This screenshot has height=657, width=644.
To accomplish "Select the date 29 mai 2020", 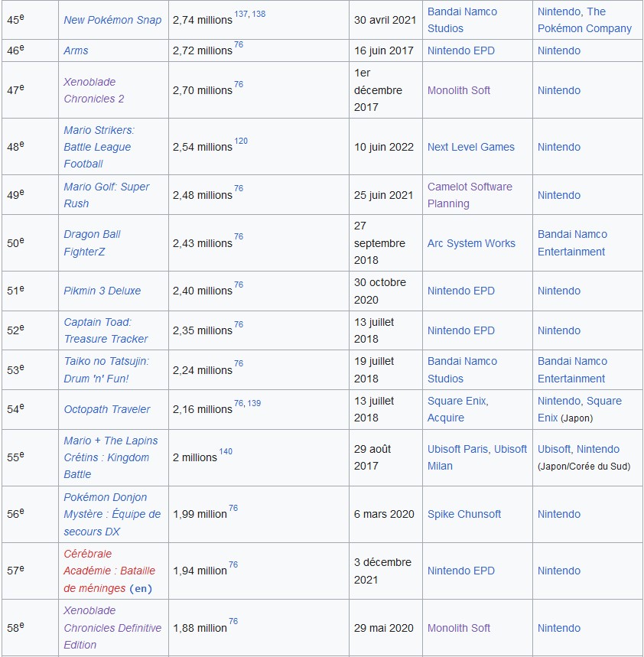I will [384, 628].
